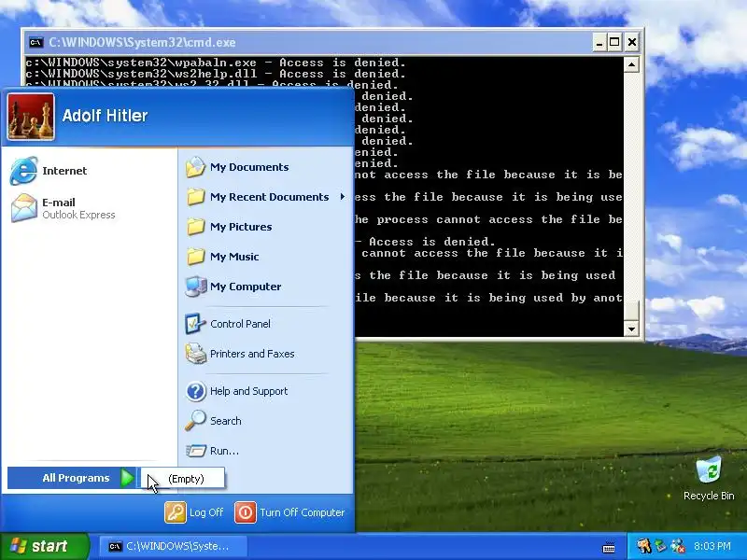Open Internet Explorer icon in Start menu
Image resolution: width=747 pixels, height=560 pixels.
[x=23, y=171]
